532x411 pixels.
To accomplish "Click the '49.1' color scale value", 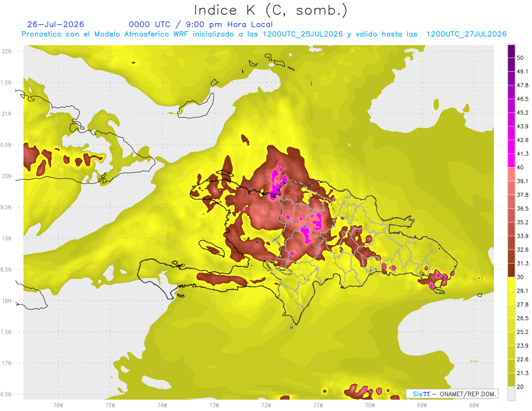I will tap(523, 71).
